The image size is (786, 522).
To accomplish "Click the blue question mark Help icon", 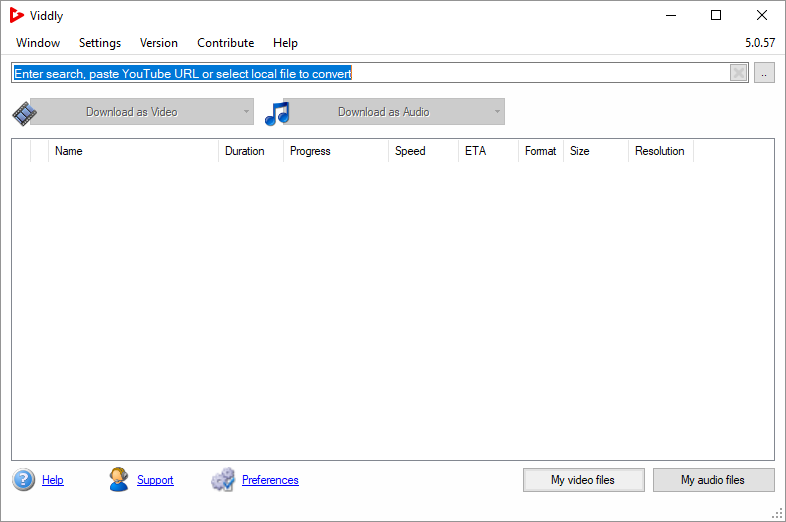I will click(24, 480).
